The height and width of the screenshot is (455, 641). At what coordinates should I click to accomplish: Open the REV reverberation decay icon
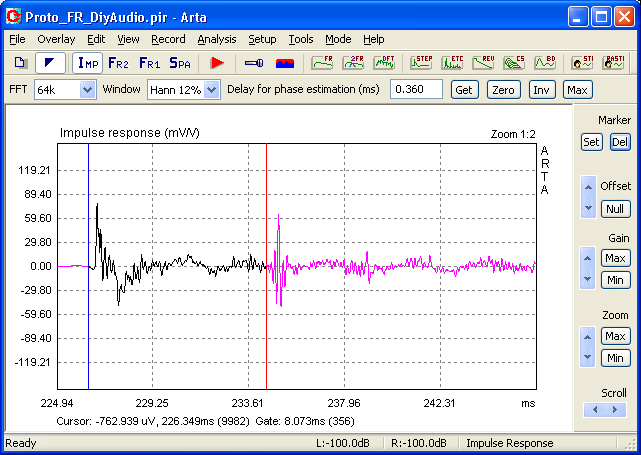click(483, 63)
